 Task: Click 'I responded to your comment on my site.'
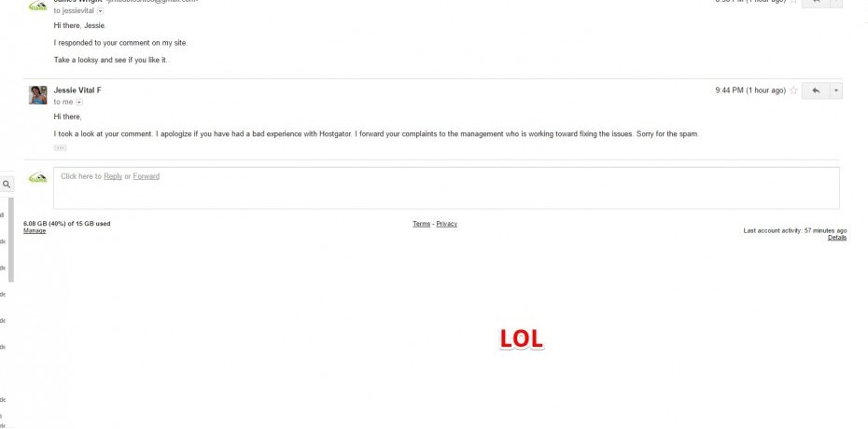pyautogui.click(x=120, y=43)
